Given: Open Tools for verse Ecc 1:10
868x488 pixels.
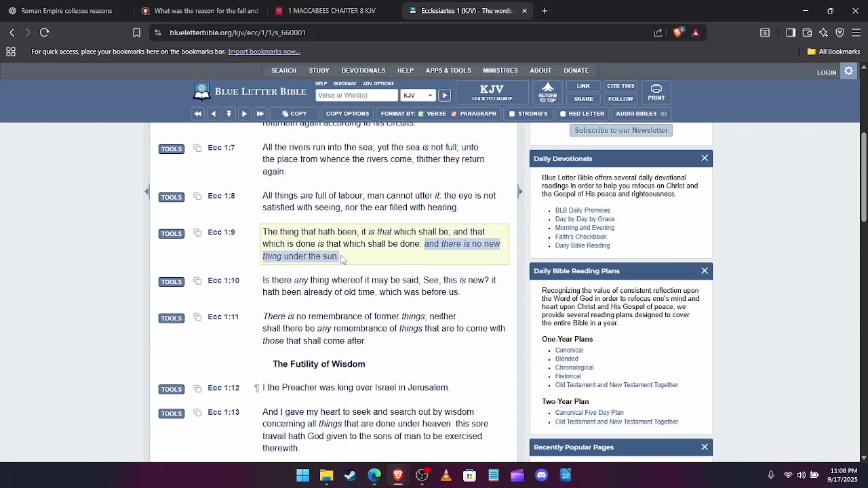Looking at the screenshot, I should pos(172,282).
